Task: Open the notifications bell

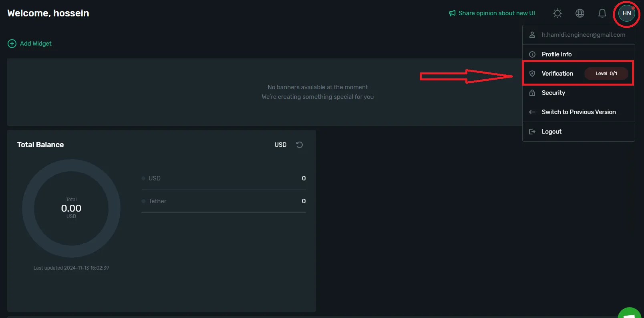Action: 602,13
